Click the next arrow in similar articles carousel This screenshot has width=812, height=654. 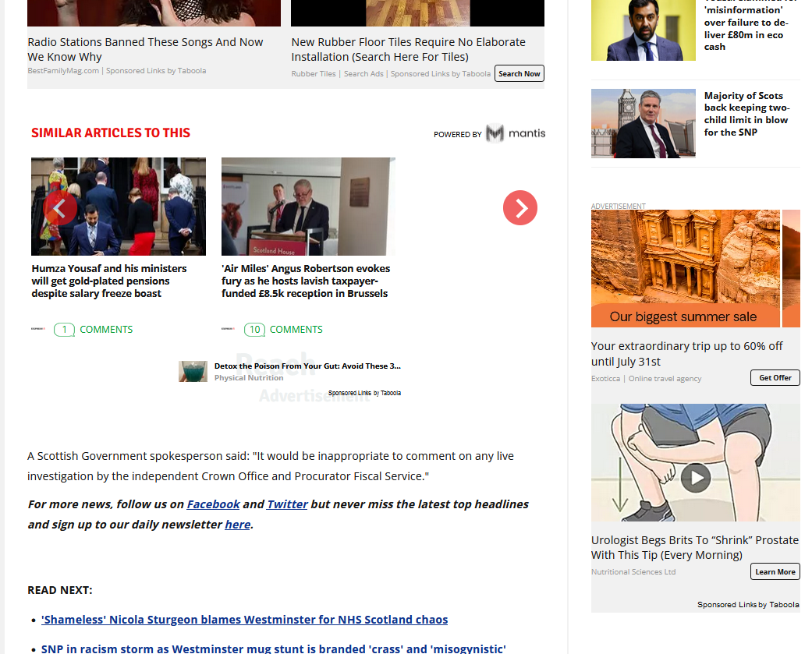pyautogui.click(x=520, y=208)
